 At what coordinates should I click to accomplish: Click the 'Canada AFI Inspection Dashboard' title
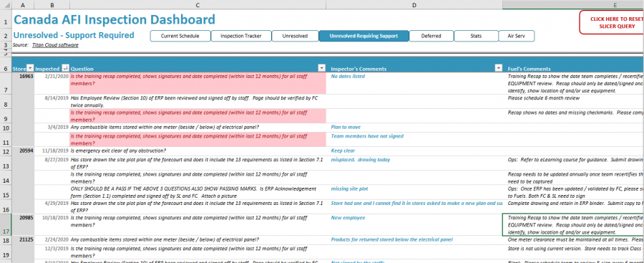pyautogui.click(x=114, y=19)
